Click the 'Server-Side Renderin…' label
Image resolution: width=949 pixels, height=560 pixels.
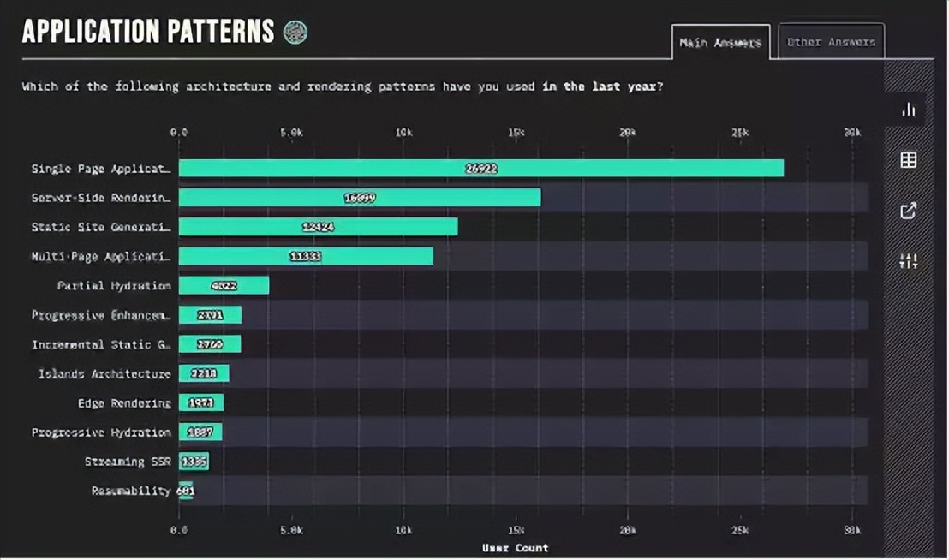(x=100, y=198)
